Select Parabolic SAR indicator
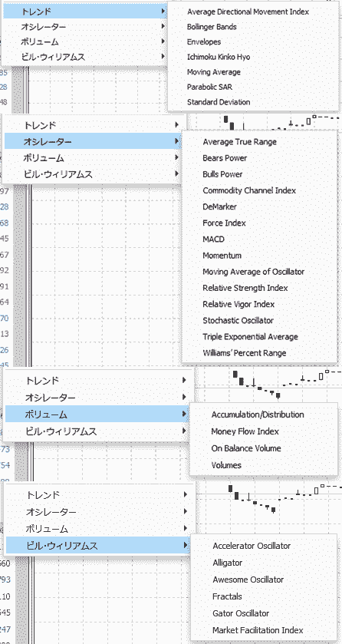The height and width of the screenshot is (644, 342). pyautogui.click(x=209, y=87)
